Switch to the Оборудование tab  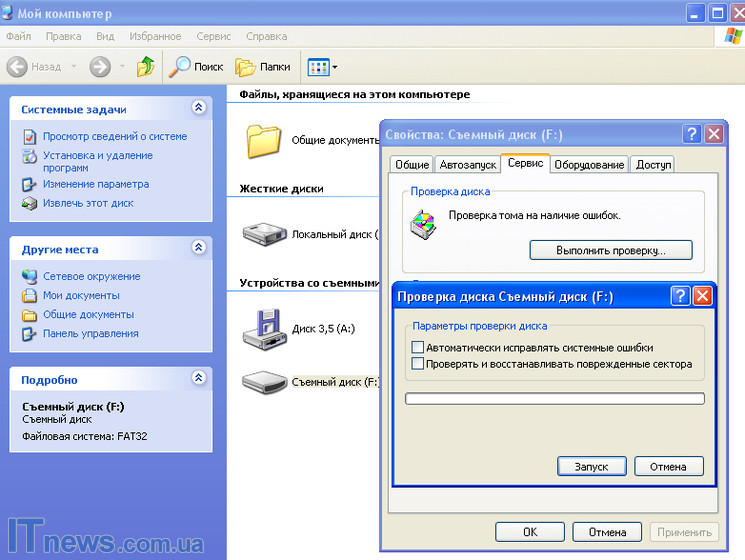590,165
